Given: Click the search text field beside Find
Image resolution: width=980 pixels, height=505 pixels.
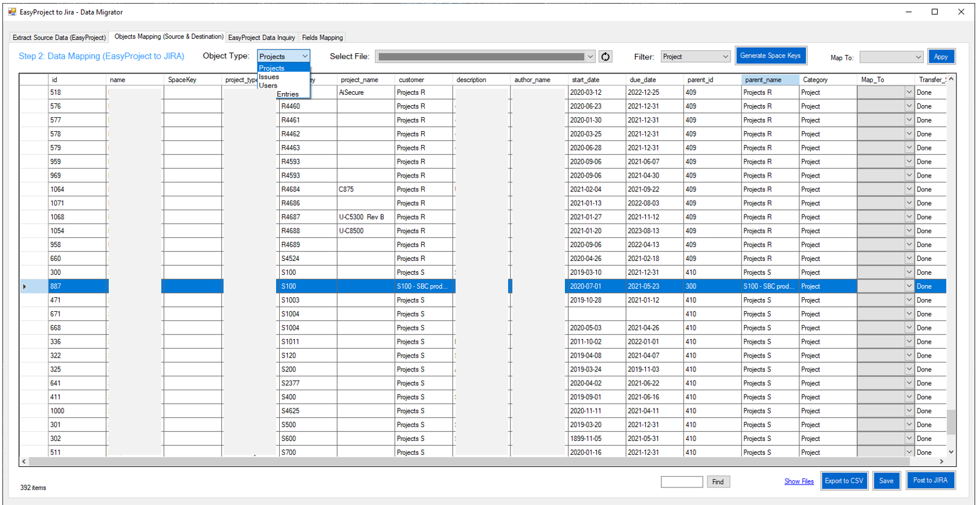Looking at the screenshot, I should 682,481.
